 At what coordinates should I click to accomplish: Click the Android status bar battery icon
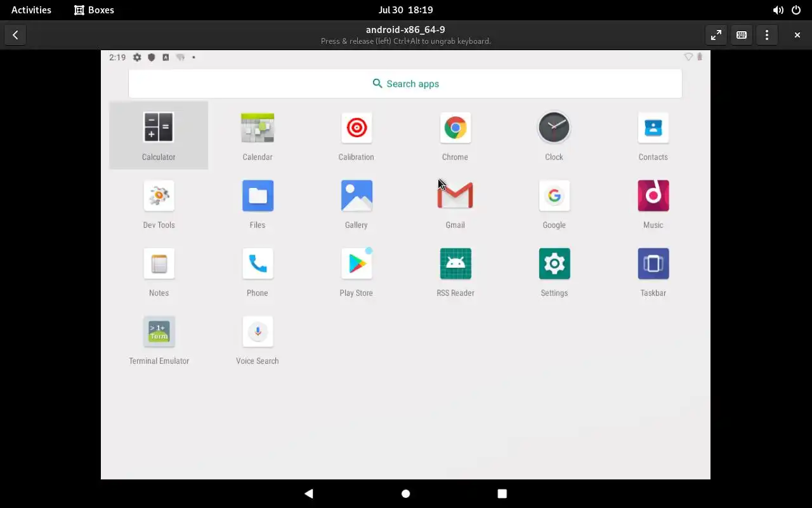(700, 57)
